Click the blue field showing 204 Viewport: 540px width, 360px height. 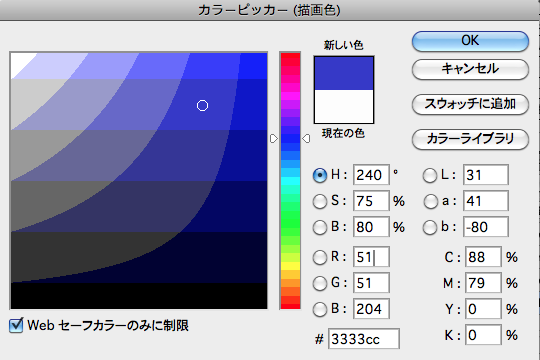[371, 309]
